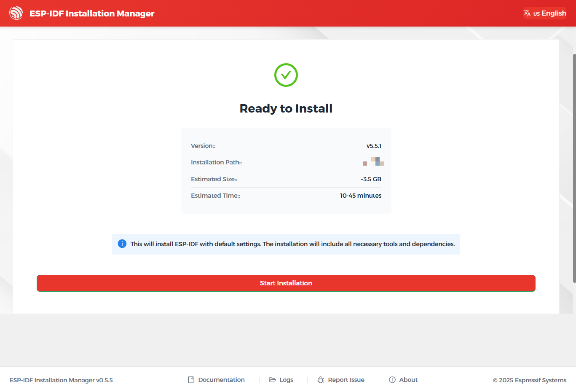This screenshot has width=576, height=392.
Task: Select Report Issue in the footer
Action: pyautogui.click(x=346, y=379)
